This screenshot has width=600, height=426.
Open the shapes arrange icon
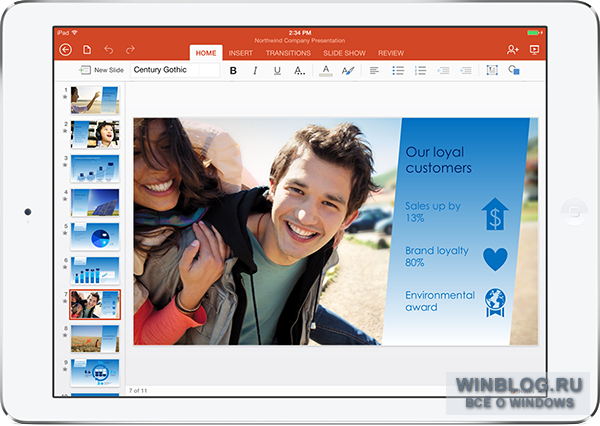point(514,70)
